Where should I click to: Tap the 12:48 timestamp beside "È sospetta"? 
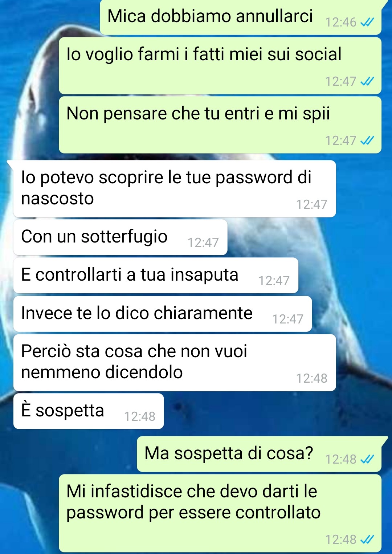pos(140,416)
